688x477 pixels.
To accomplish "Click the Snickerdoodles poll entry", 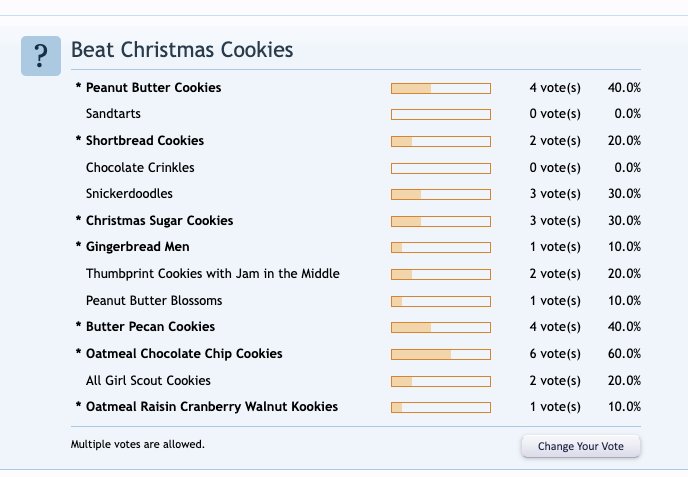I will [x=129, y=194].
